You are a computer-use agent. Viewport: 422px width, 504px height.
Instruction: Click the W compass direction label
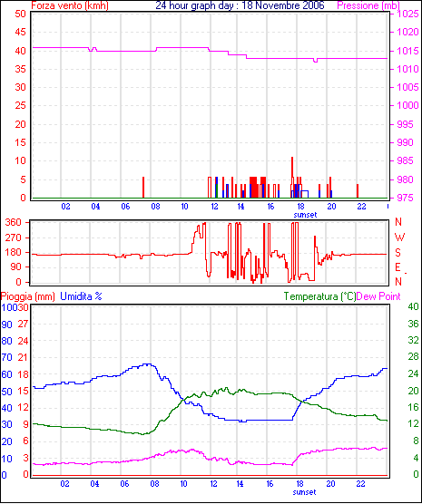tap(399, 237)
